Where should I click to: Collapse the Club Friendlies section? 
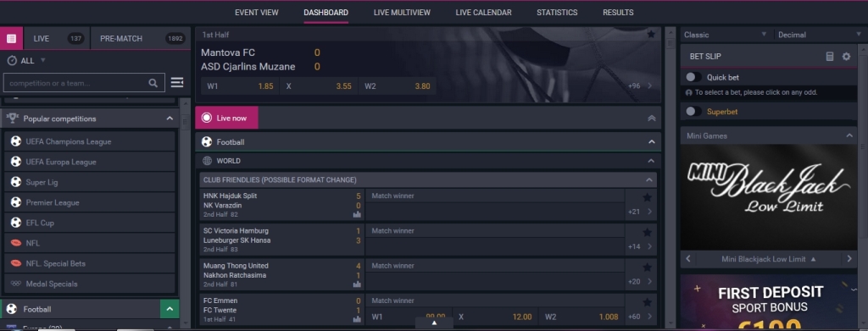(648, 180)
